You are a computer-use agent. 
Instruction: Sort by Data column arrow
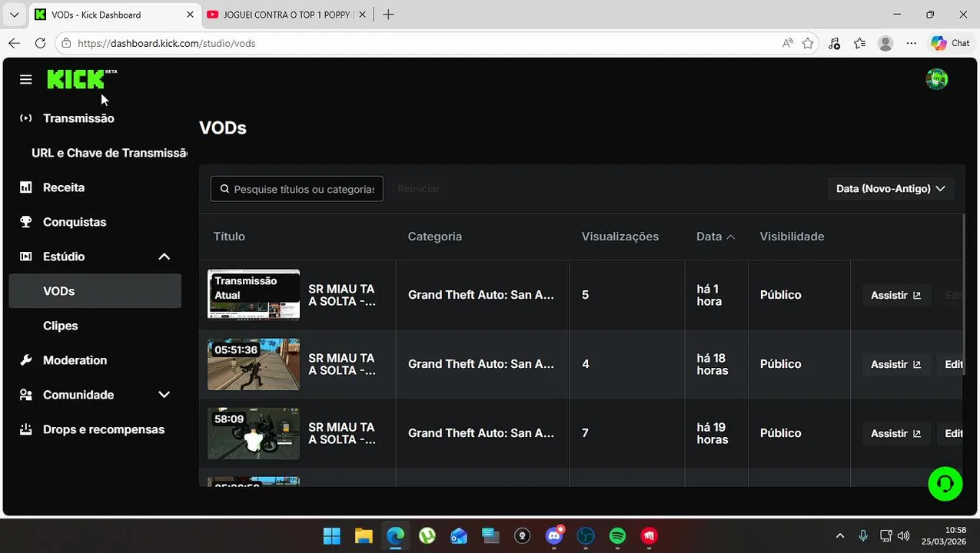pos(731,237)
